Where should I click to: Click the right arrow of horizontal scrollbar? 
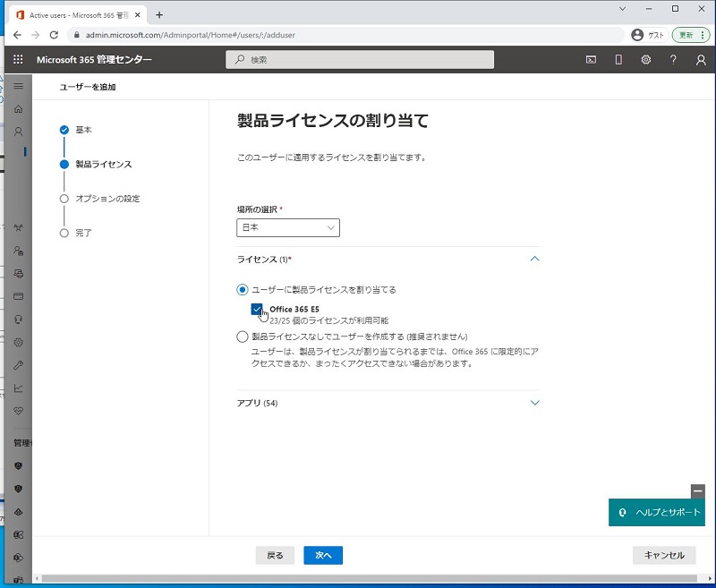pos(711,579)
